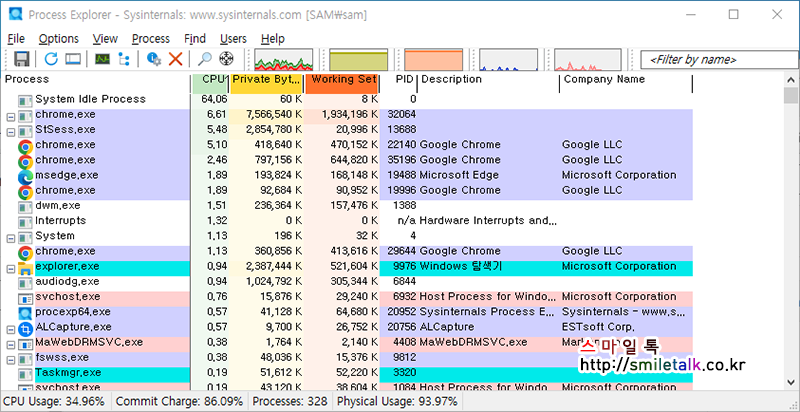This screenshot has width=800, height=412.
Task: Select the audiodg.exe process row
Action: coord(347,281)
